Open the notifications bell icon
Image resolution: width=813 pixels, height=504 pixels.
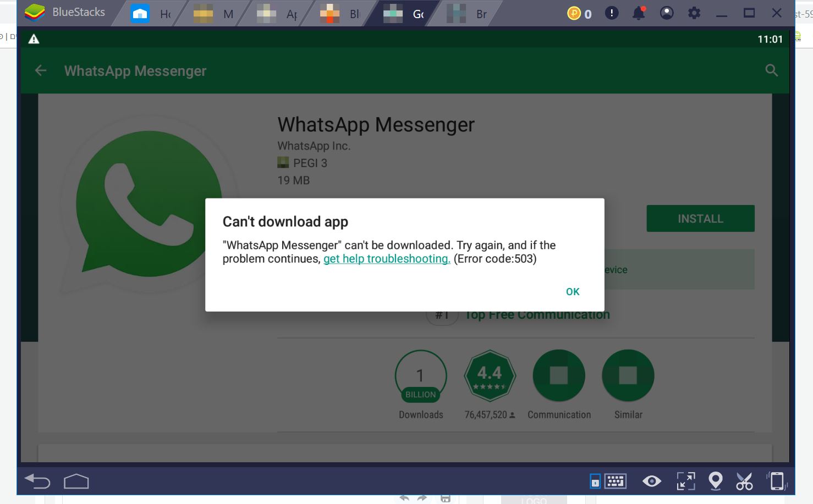click(x=639, y=13)
